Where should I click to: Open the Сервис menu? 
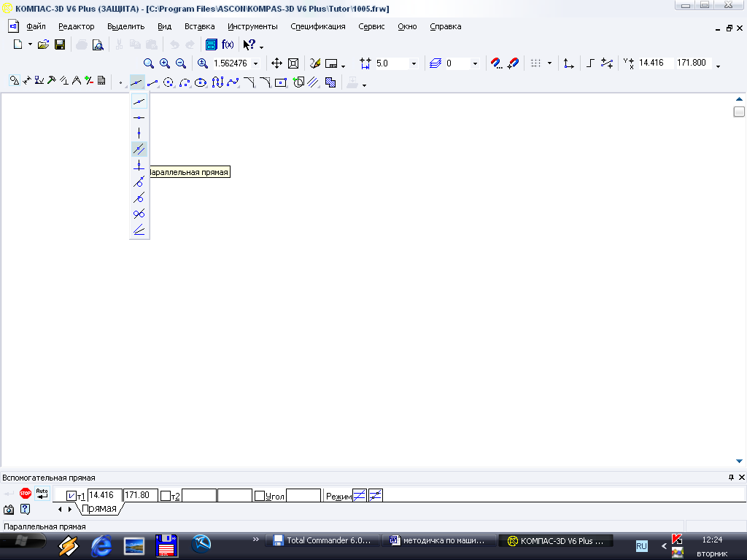click(371, 27)
